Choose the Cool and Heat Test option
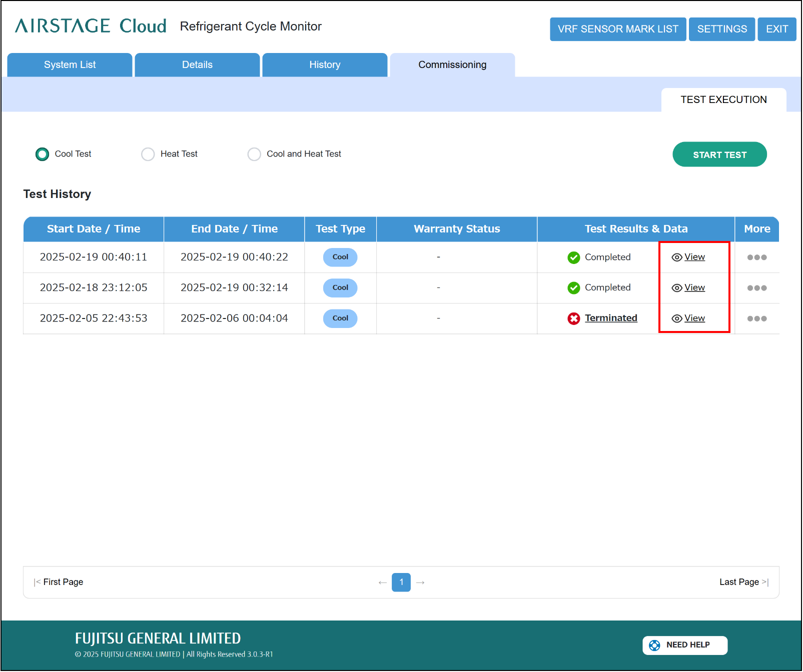This screenshot has width=803, height=672. [x=254, y=154]
